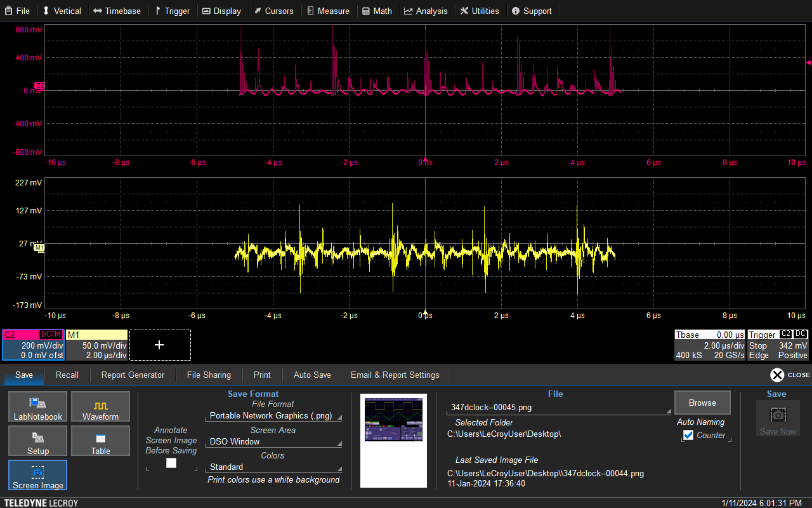Click the Selected Folder path text
The height and width of the screenshot is (508, 812).
click(504, 434)
